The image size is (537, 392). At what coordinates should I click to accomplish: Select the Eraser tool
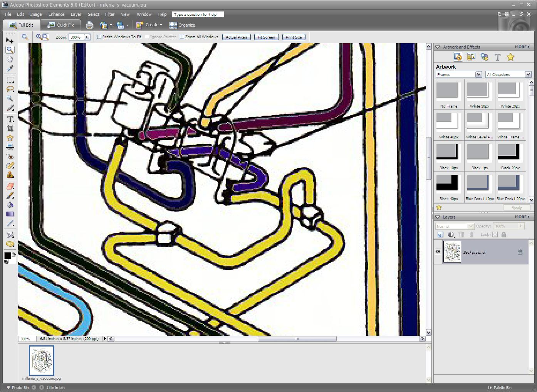(10, 187)
